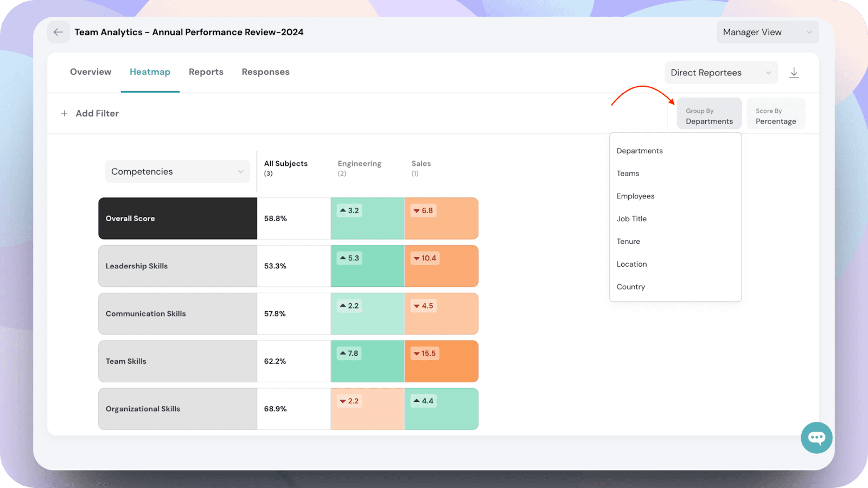The width and height of the screenshot is (868, 488).
Task: Click Engineering Overall Score 3.2 cell
Action: click(367, 219)
